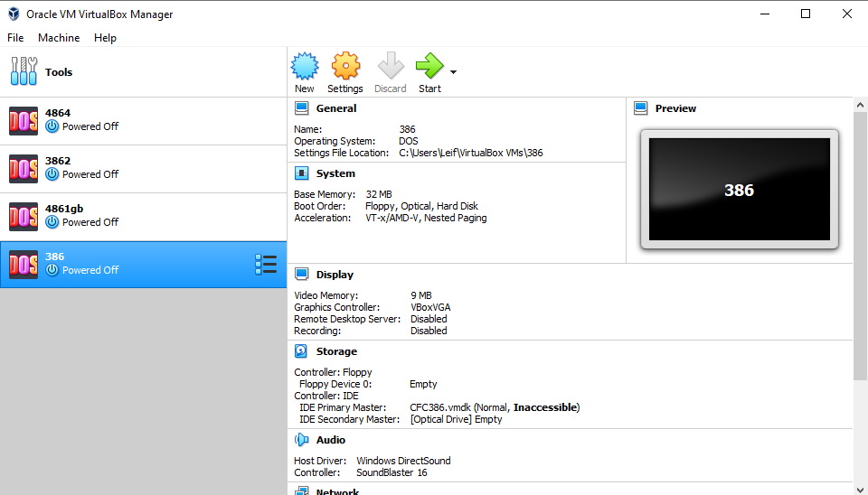This screenshot has width=868, height=495.
Task: Click the Preview section monitor icon
Action: [640, 108]
